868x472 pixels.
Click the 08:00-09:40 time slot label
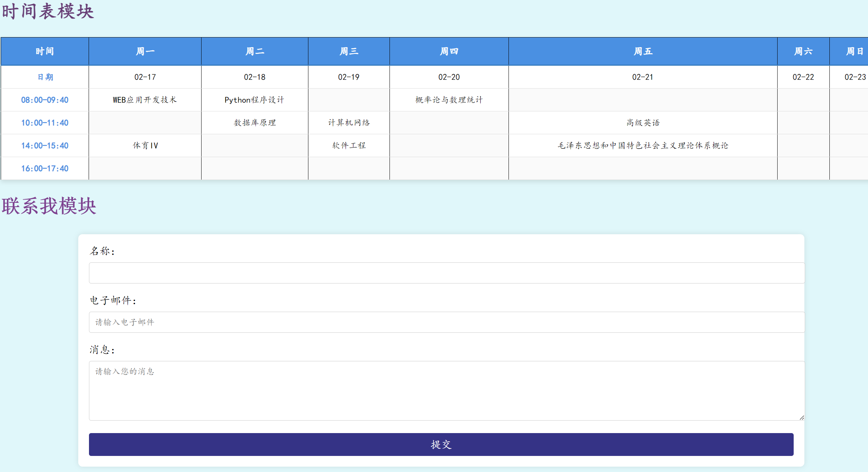(45, 100)
